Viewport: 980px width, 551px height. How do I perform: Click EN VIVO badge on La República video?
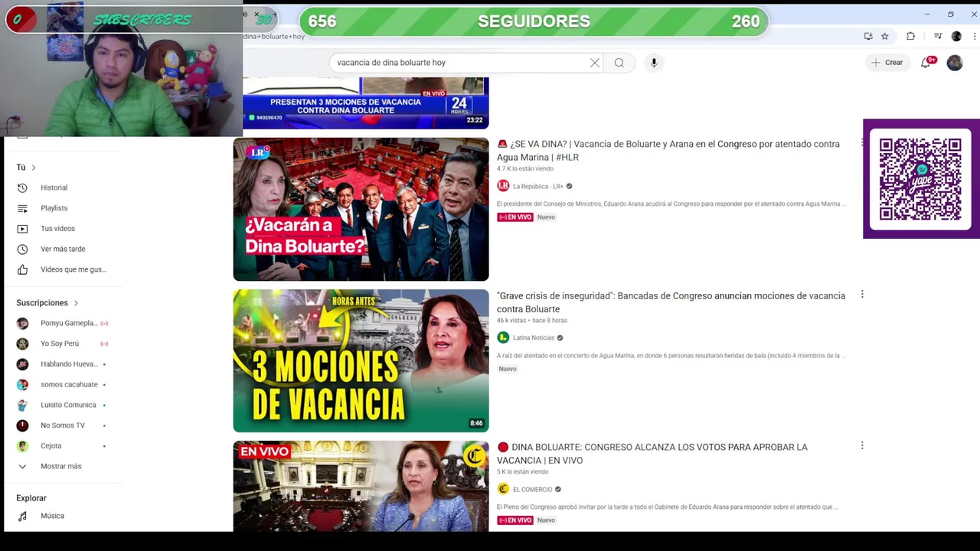pos(514,217)
